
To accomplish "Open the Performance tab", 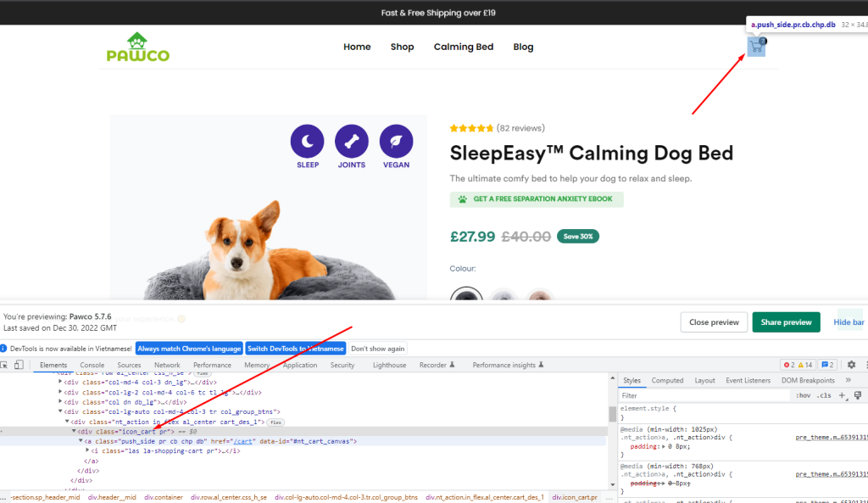I will click(212, 365).
